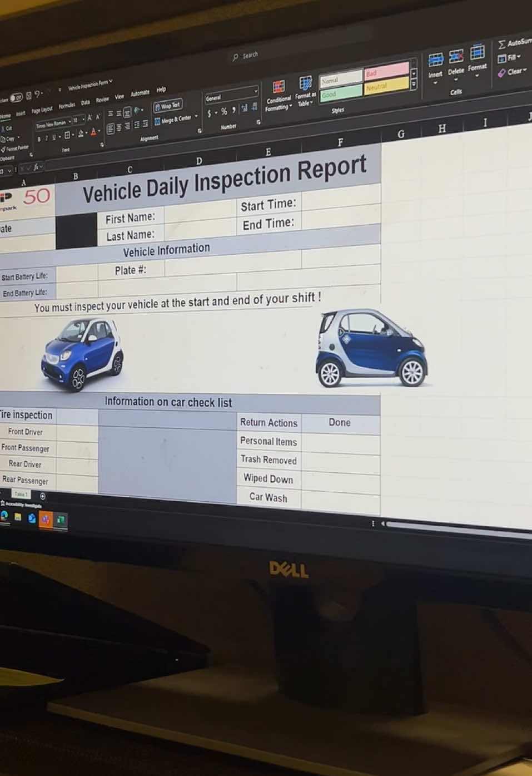Click the Insert Function fx icon
The image size is (532, 776).
click(37, 166)
